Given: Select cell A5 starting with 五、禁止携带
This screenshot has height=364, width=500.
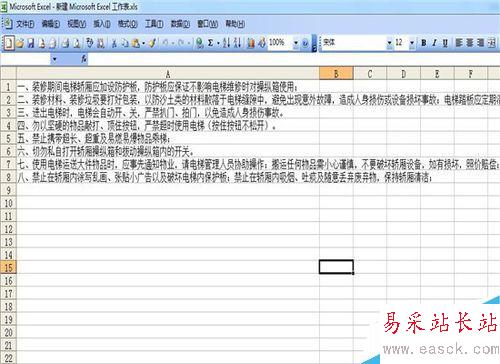Looking at the screenshot, I should click(168, 138).
